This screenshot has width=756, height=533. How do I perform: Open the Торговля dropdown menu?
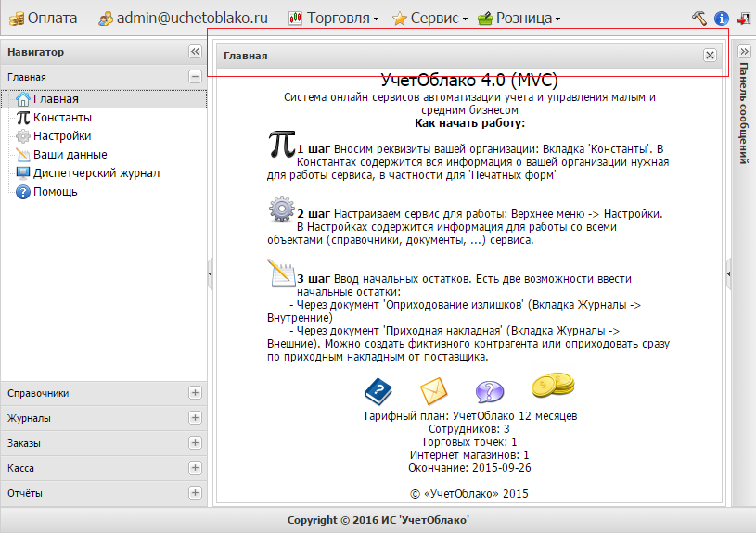(333, 19)
